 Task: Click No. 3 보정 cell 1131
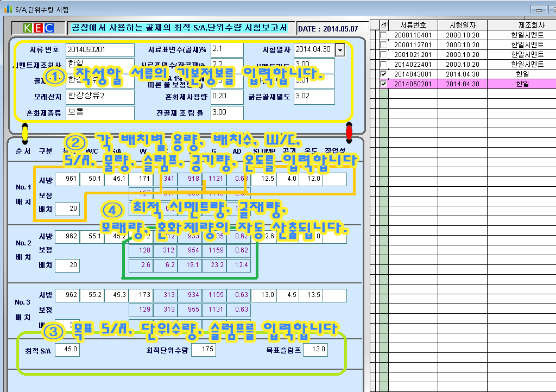pyautogui.click(x=214, y=310)
